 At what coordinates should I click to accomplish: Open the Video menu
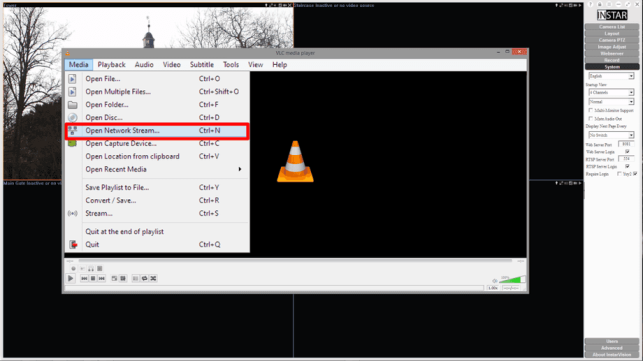pyautogui.click(x=171, y=64)
